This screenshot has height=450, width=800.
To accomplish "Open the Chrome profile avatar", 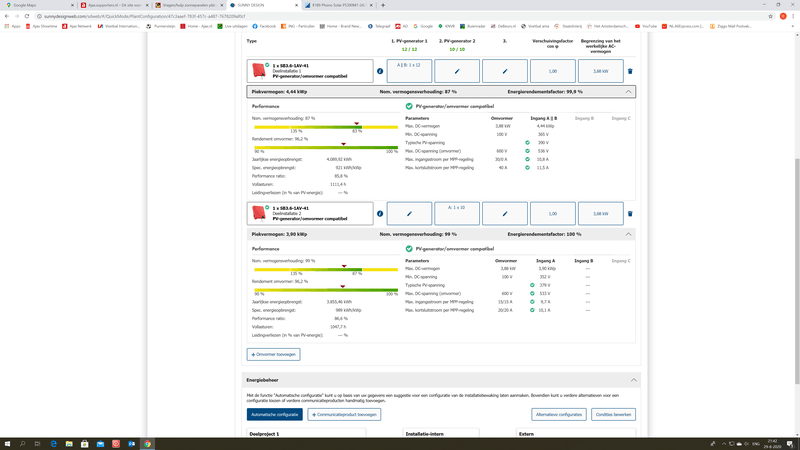I will point(783,16).
